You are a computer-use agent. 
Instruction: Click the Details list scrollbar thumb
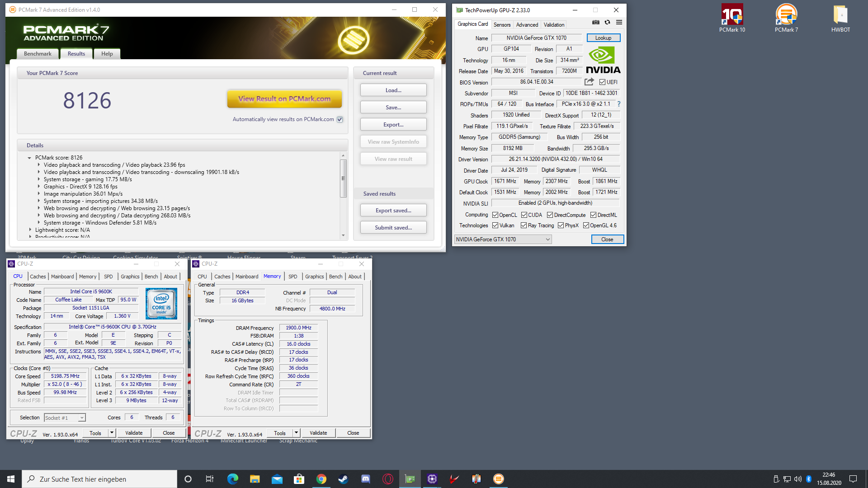pyautogui.click(x=343, y=178)
